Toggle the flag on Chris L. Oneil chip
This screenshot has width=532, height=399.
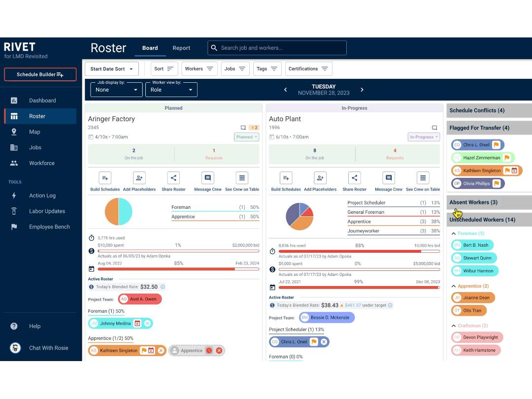497,144
